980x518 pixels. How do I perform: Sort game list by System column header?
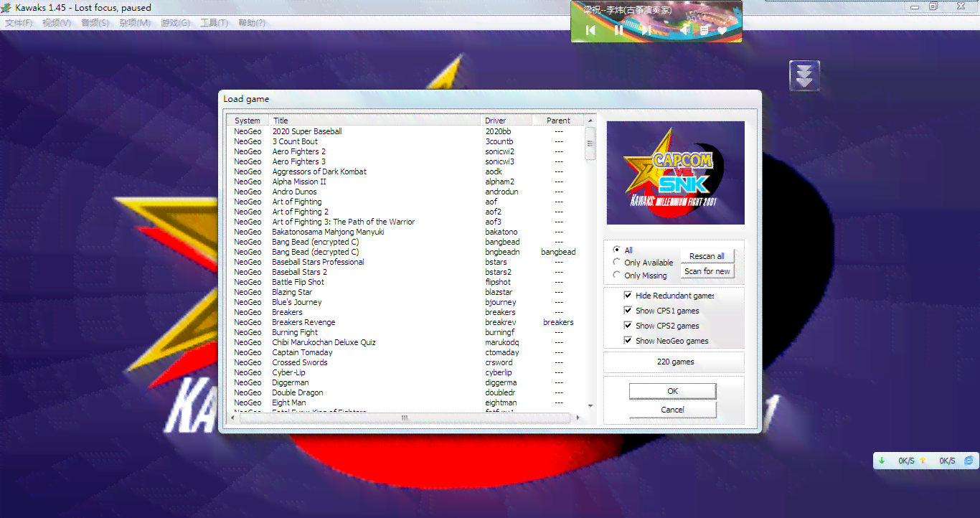coord(248,121)
